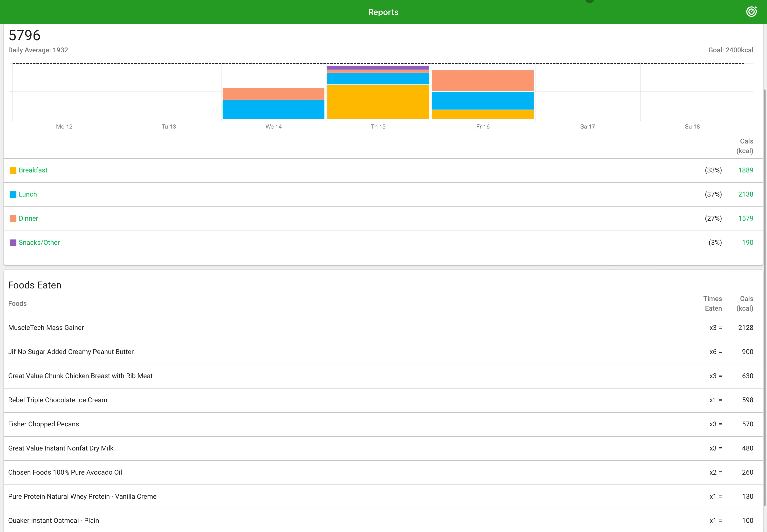Select the Thursday 15 breakfast bar segment
The height and width of the screenshot is (532, 767).
[x=378, y=102]
